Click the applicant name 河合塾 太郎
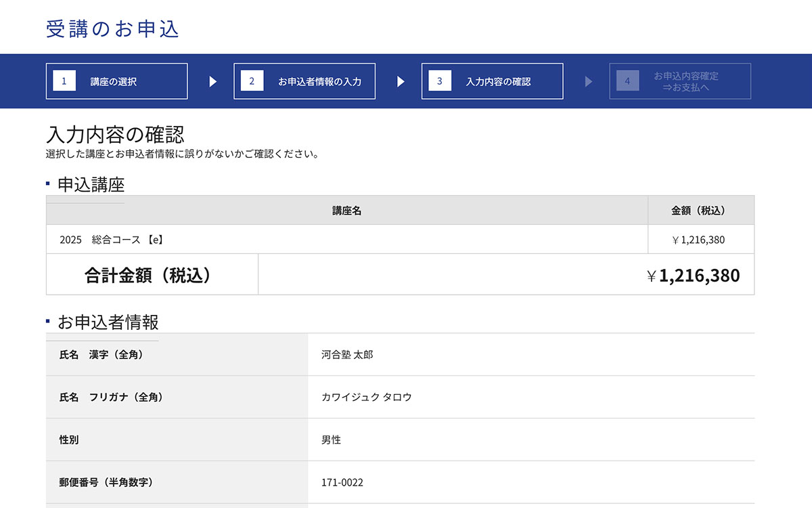The width and height of the screenshot is (812, 508). (x=347, y=354)
